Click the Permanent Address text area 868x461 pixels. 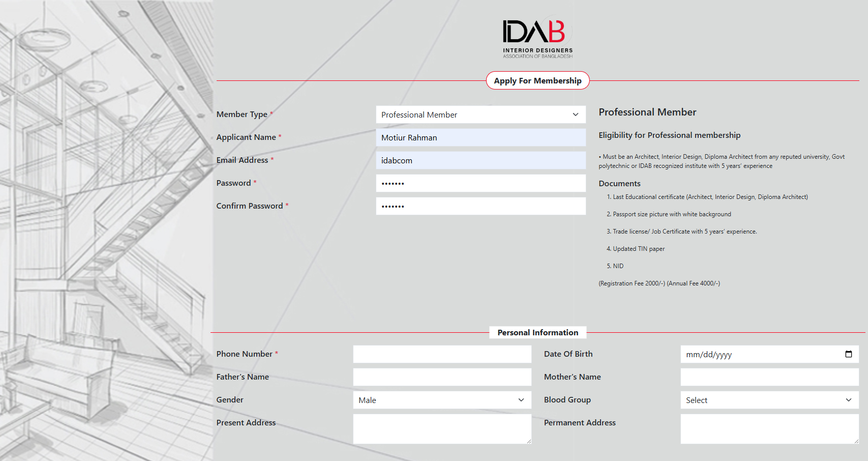click(x=769, y=428)
